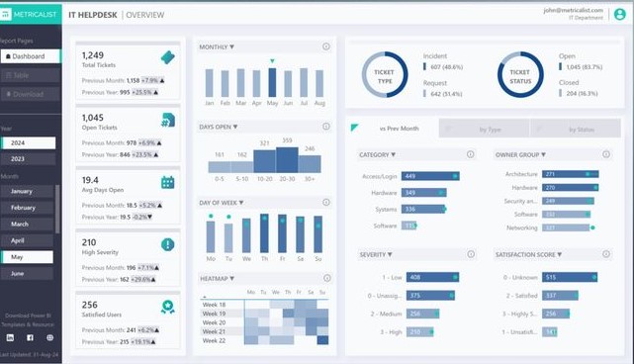Click the 1,249 Total Tickets value
634x364 pixels.
click(93, 55)
